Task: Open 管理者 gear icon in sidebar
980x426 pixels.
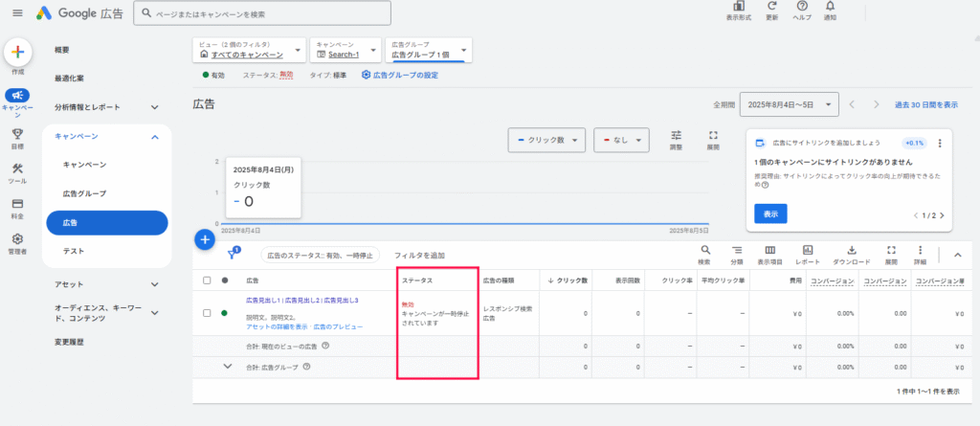Action: (x=17, y=239)
